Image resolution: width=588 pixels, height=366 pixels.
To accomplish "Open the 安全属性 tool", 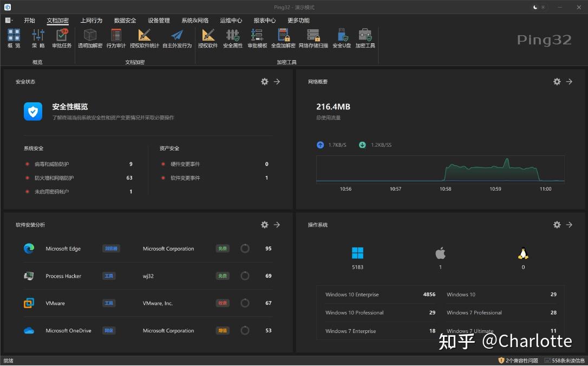I will click(x=233, y=38).
